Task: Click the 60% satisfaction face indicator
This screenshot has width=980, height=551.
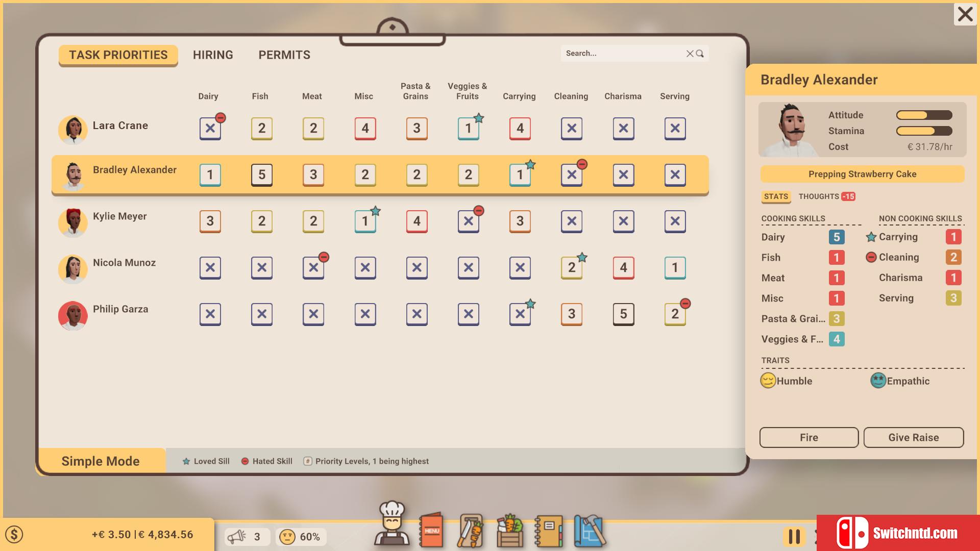Action: click(x=301, y=537)
